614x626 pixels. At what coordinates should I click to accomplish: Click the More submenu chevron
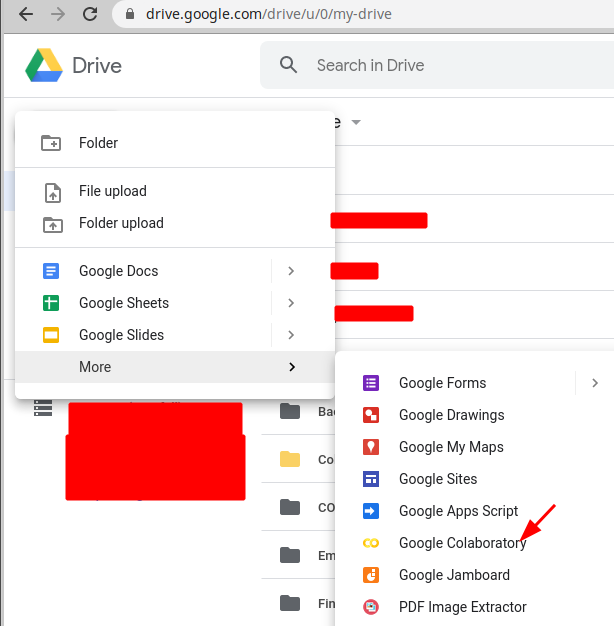(292, 367)
